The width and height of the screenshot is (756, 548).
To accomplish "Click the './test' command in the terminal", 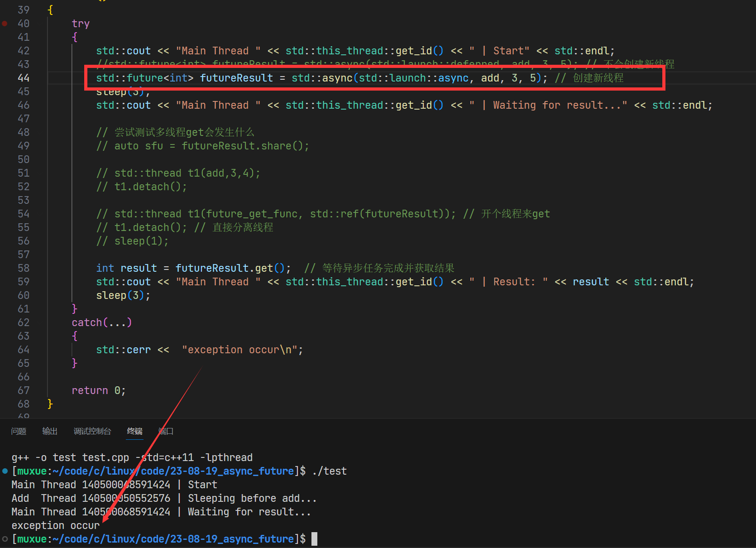I will [330, 471].
